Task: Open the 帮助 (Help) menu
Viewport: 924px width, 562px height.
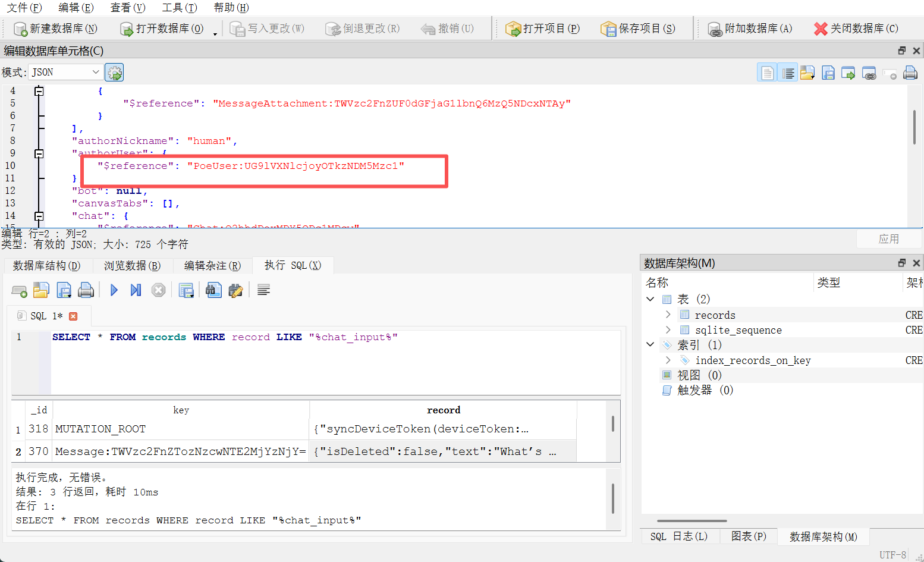Action: 231,8
